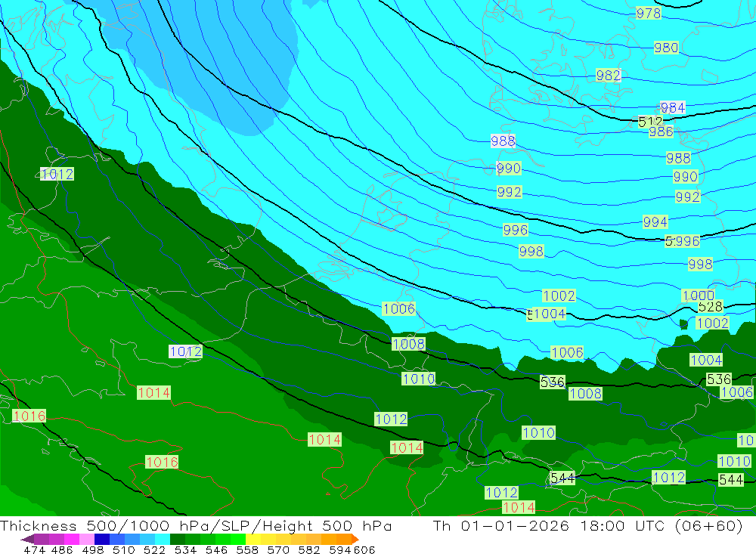This screenshot has height=554, width=756.
Task: Click the 1008 label just below 1006 near coastline
Action: tap(408, 344)
